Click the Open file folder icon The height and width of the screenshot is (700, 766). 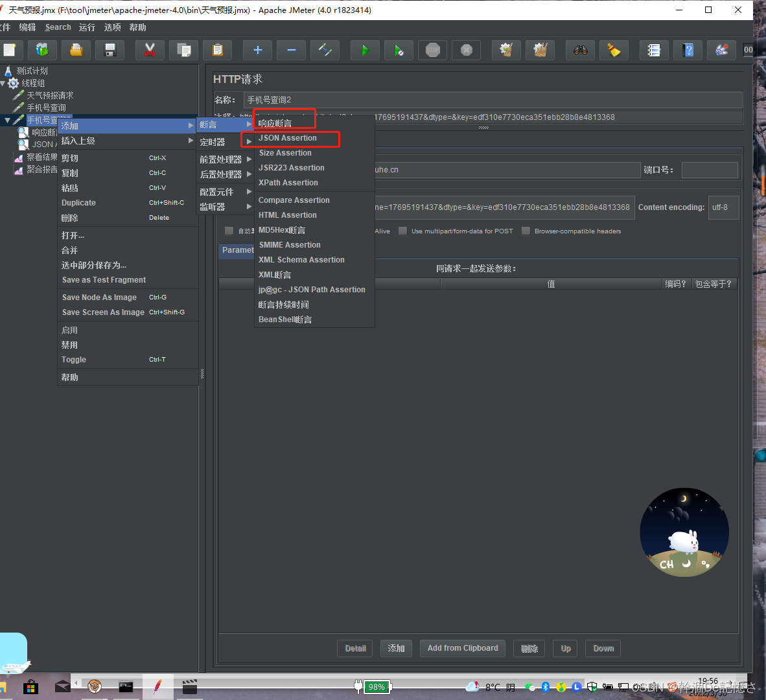point(76,50)
